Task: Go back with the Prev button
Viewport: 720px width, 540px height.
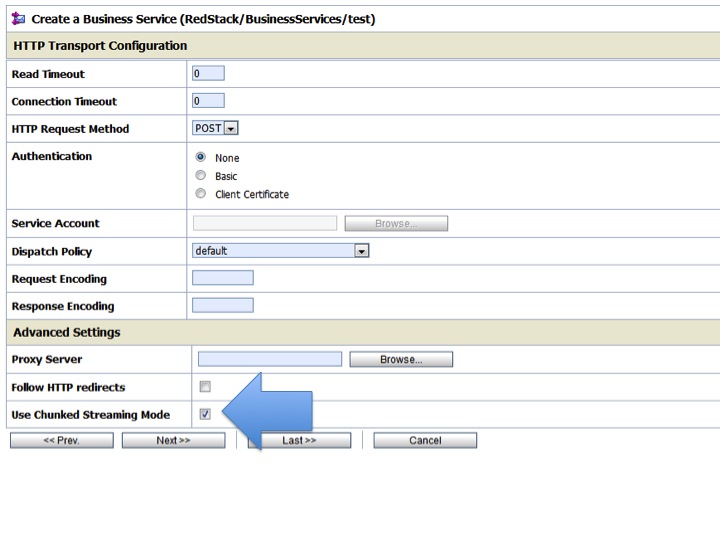Action: [62, 440]
